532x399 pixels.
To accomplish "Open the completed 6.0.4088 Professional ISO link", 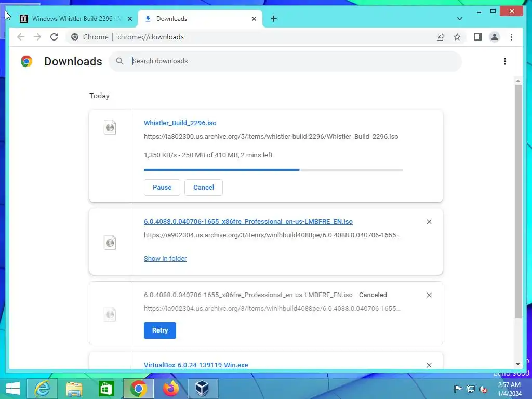I will pyautogui.click(x=248, y=221).
